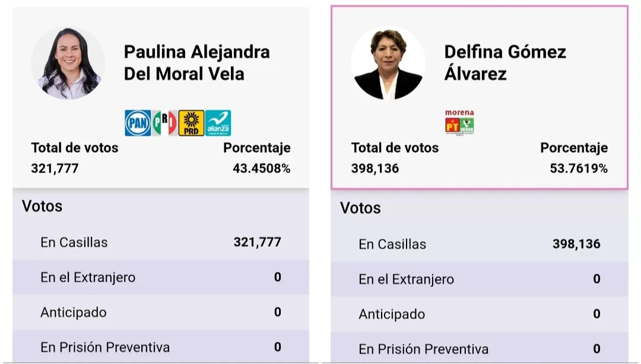Click the morena party logo
The image size is (641, 364).
click(x=459, y=113)
